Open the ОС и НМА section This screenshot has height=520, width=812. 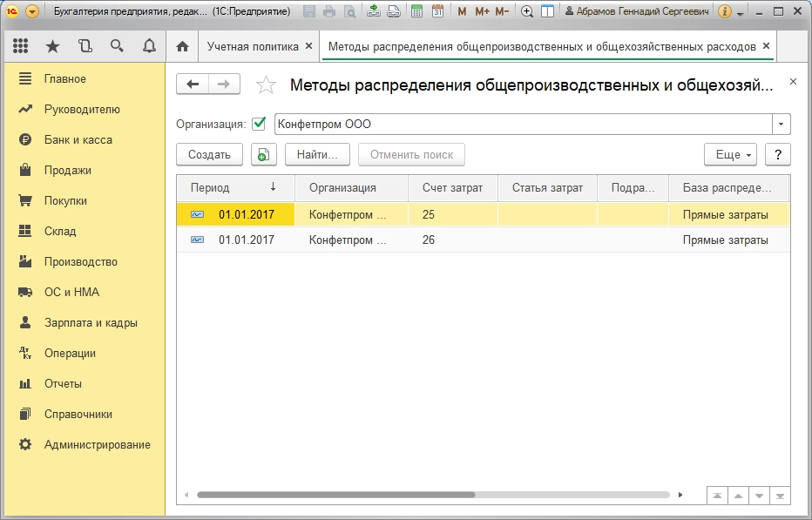click(85, 293)
